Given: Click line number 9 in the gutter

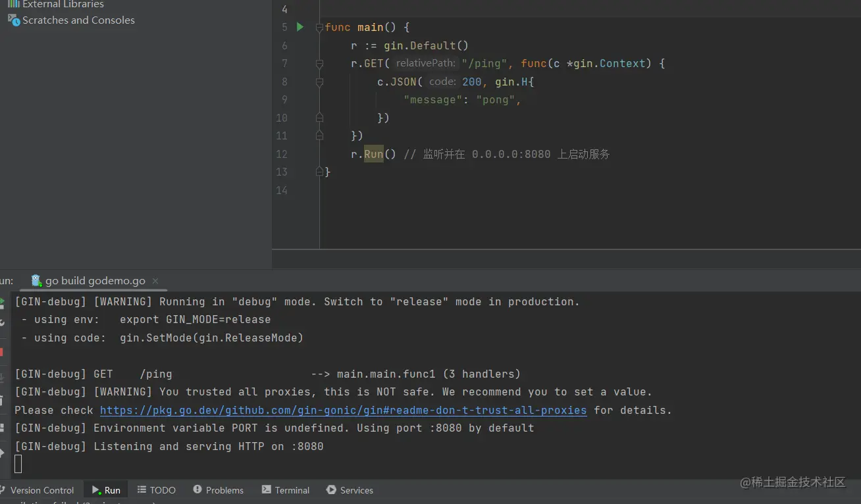Looking at the screenshot, I should [284, 100].
